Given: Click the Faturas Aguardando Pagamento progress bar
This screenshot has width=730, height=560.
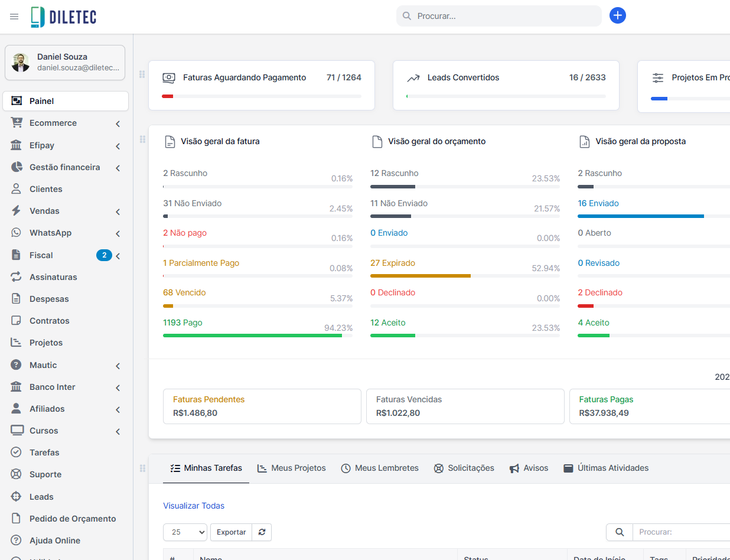Looking at the screenshot, I should click(x=262, y=96).
